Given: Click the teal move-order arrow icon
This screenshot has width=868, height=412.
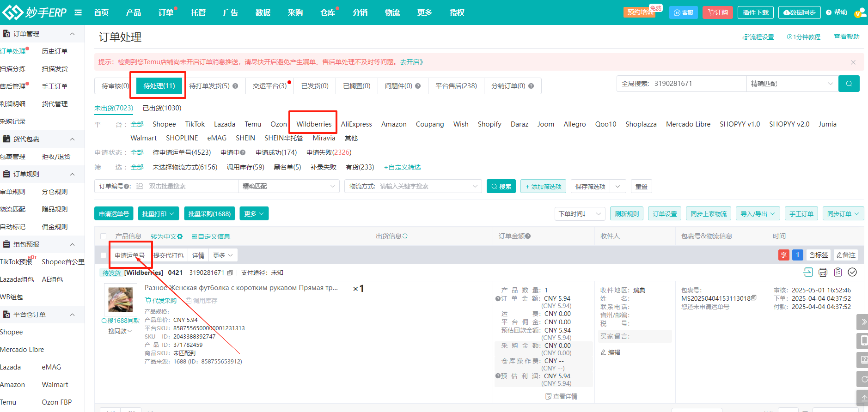Looking at the screenshot, I should (808, 272).
